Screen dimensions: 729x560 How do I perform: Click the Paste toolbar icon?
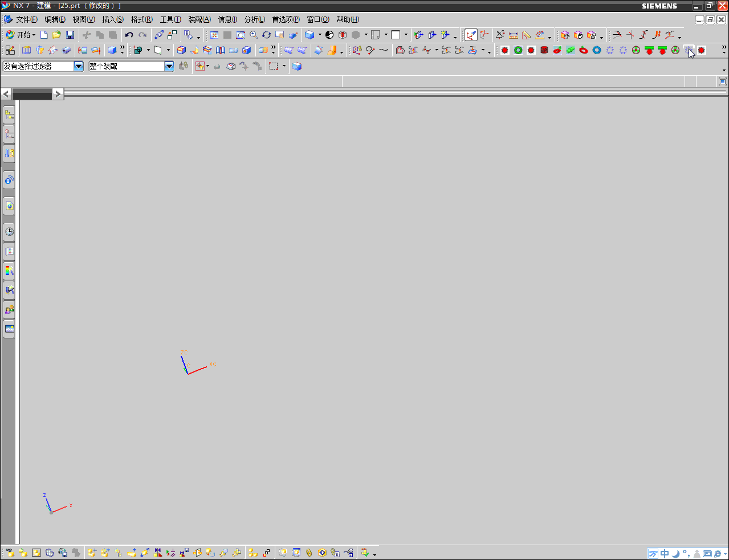[x=113, y=35]
